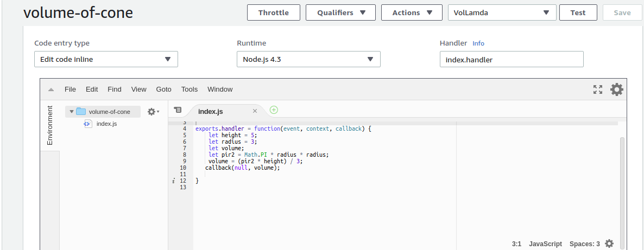Open the Environment panel gear menu

click(x=153, y=112)
